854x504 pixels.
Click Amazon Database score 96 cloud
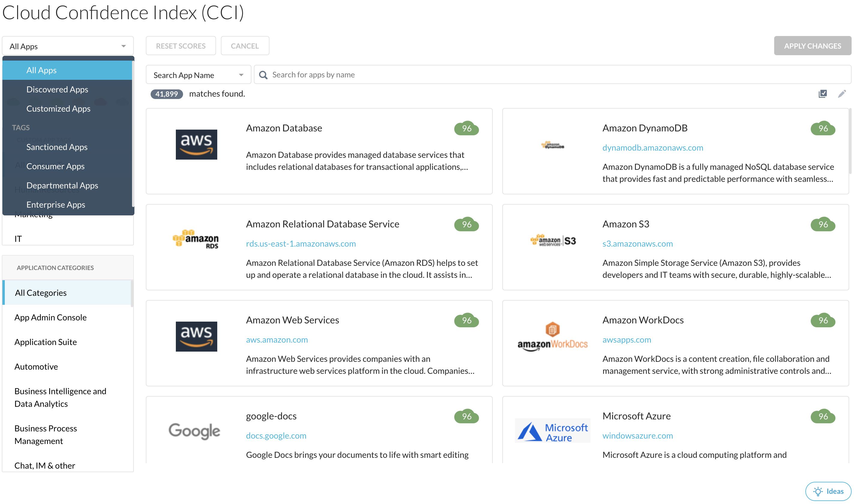[x=466, y=128]
